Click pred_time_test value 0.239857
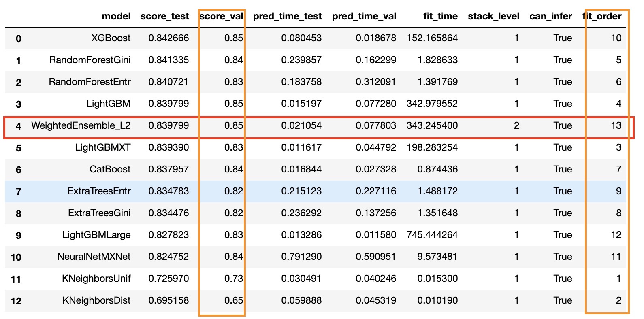 301,60
